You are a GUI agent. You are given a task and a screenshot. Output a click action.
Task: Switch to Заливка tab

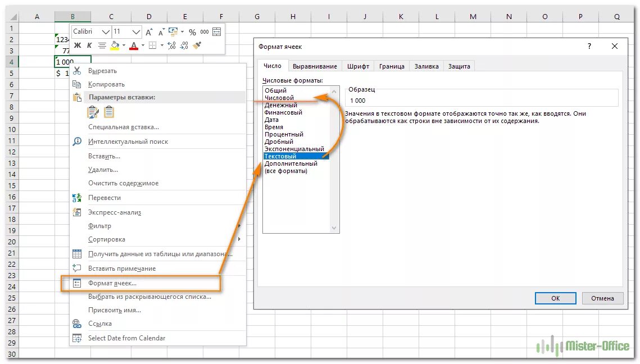[426, 66]
